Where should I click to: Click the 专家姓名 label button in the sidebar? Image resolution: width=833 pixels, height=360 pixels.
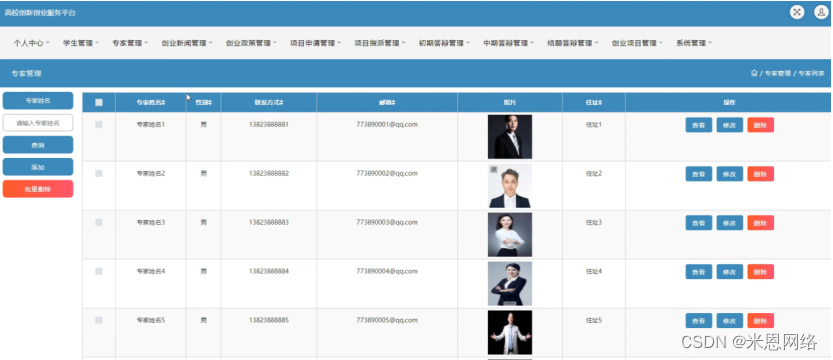tap(38, 100)
